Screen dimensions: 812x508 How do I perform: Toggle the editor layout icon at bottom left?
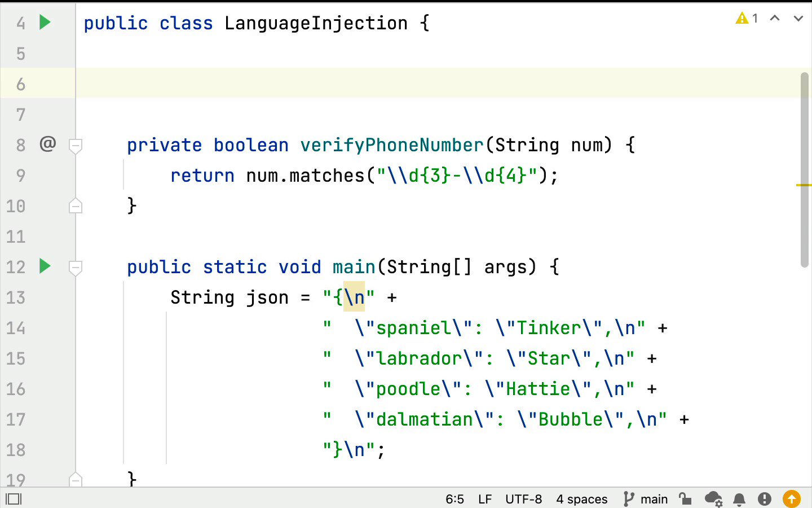tap(14, 499)
